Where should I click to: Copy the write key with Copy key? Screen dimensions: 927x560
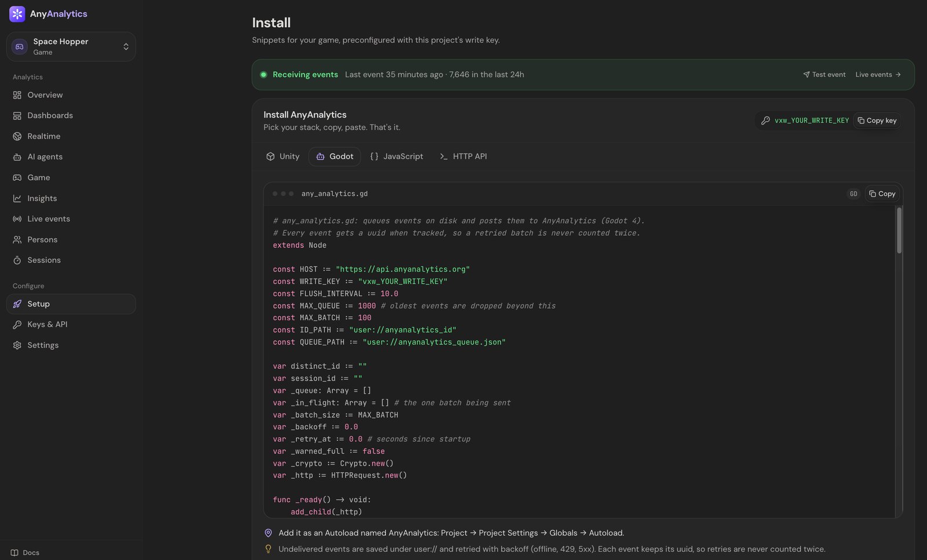(877, 120)
